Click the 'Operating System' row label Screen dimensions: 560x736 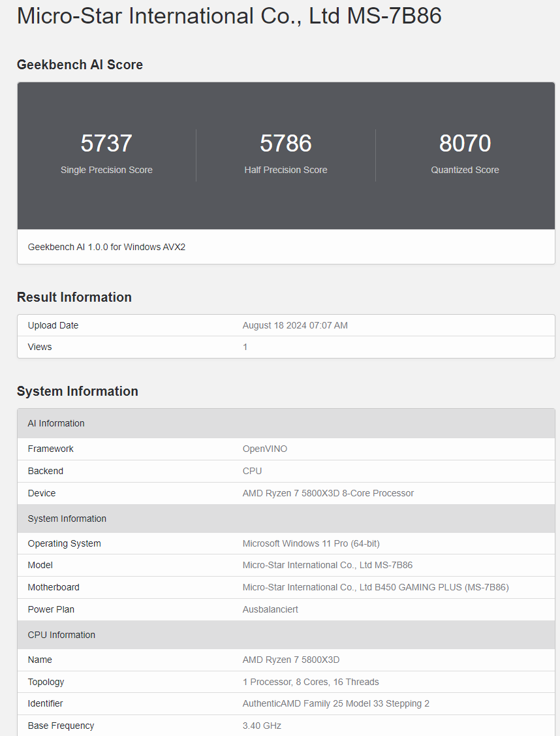[64, 543]
